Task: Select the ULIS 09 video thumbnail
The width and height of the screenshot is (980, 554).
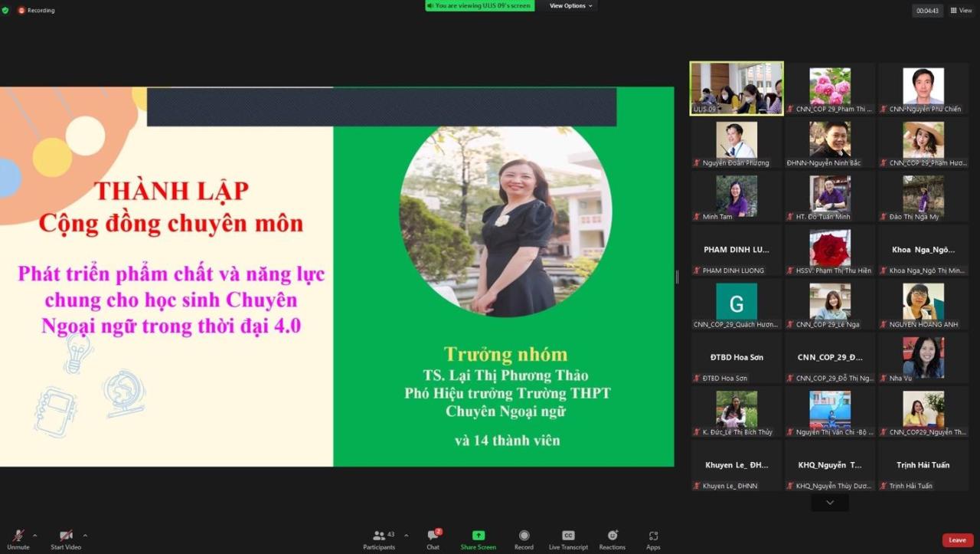Action: point(737,88)
